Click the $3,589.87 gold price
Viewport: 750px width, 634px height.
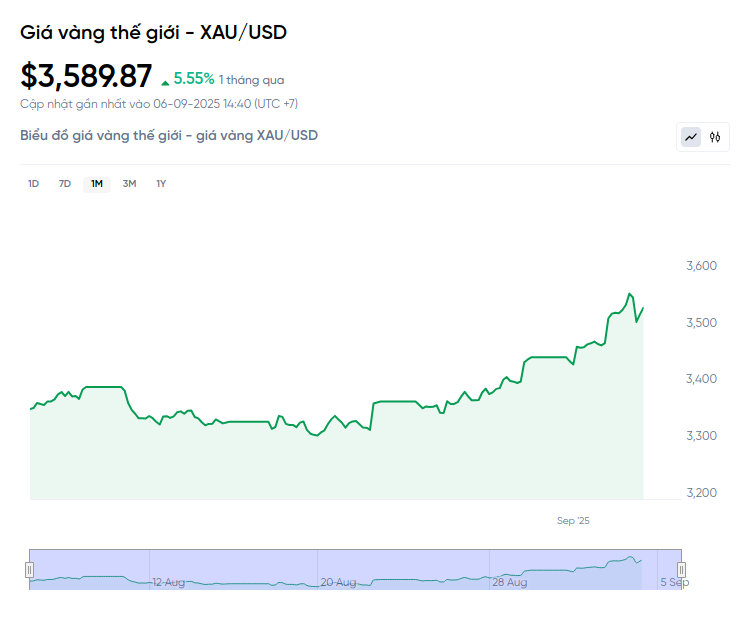(87, 76)
